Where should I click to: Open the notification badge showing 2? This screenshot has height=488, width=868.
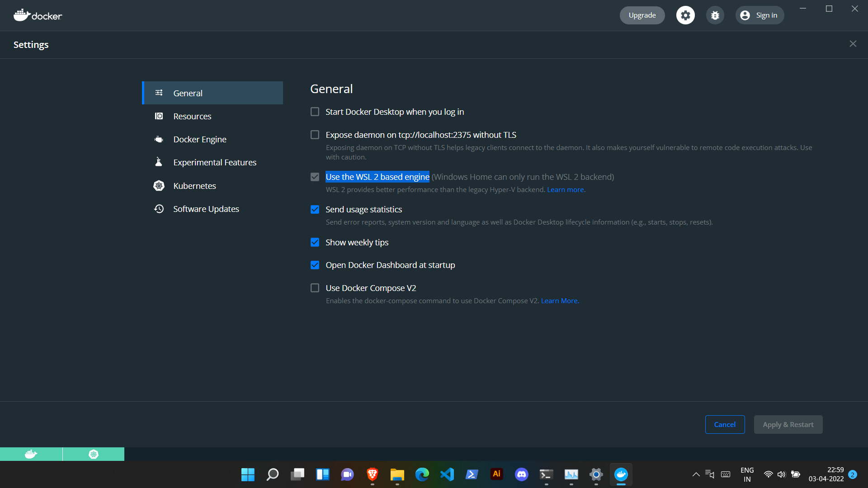point(852,474)
